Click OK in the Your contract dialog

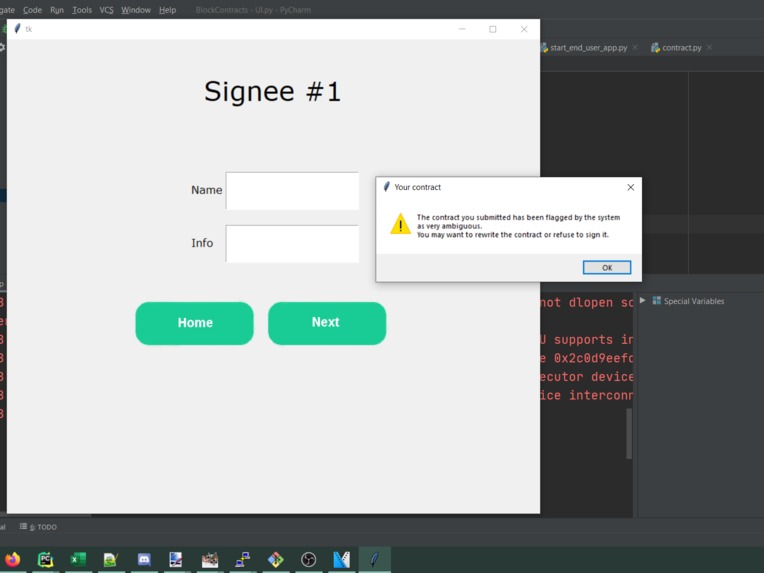click(607, 267)
